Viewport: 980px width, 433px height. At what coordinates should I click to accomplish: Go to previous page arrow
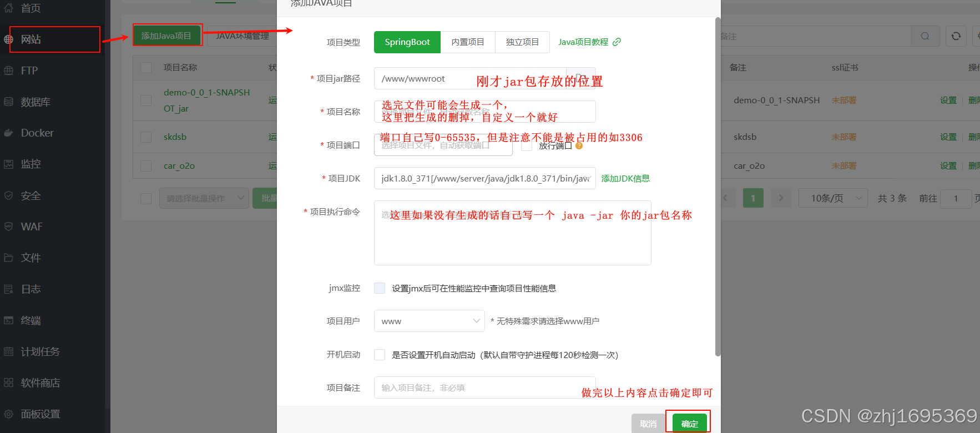[726, 198]
